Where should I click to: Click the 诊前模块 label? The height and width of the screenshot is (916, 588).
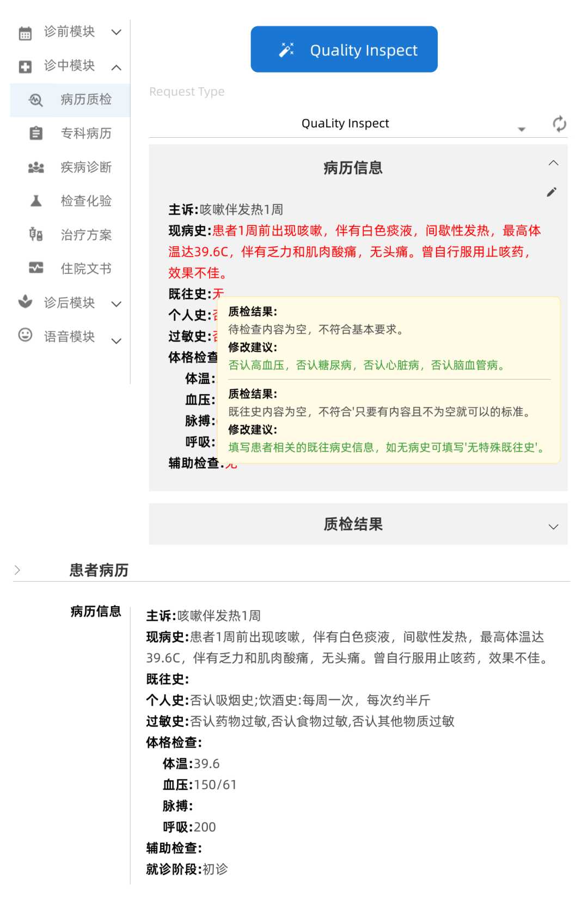pyautogui.click(x=69, y=32)
